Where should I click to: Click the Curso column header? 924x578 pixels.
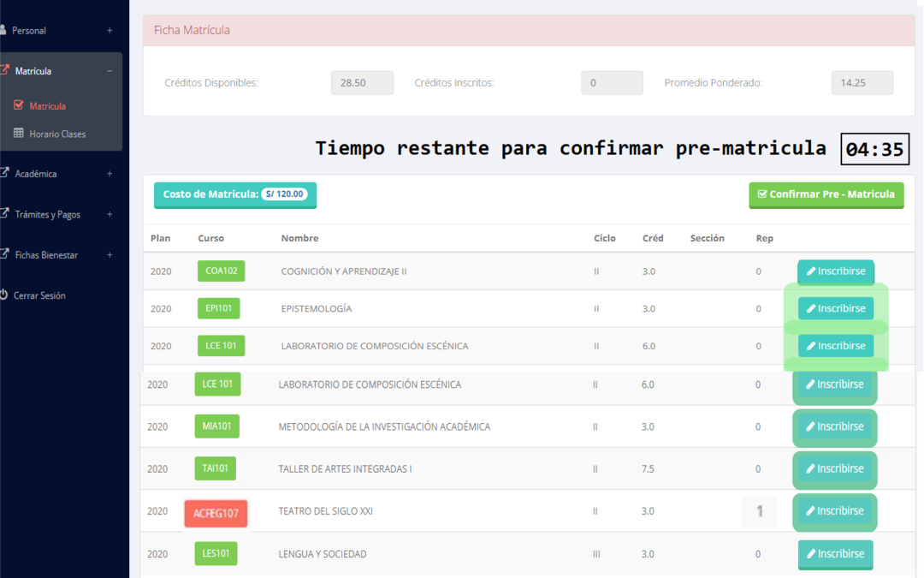211,238
